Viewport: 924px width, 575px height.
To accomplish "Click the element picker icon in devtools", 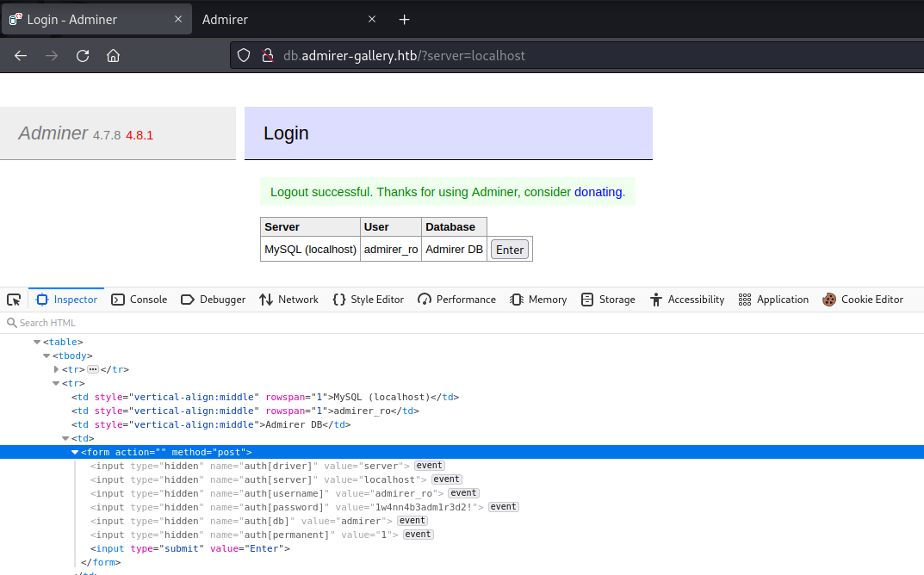I will coord(14,300).
